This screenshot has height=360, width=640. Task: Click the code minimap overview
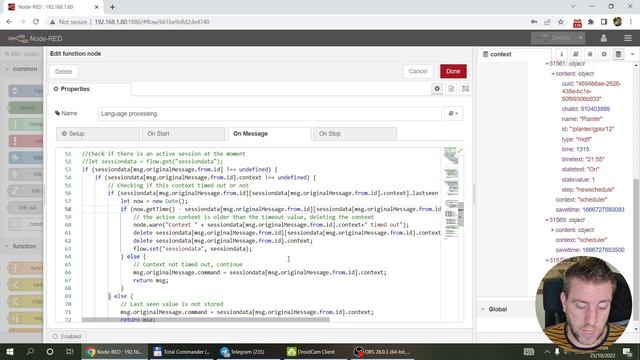pyautogui.click(x=451, y=194)
